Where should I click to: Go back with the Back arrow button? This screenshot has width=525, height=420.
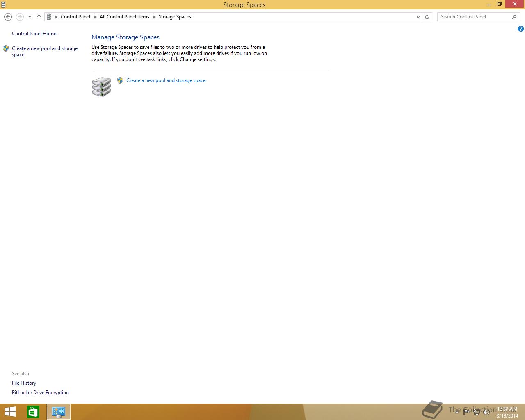8,17
